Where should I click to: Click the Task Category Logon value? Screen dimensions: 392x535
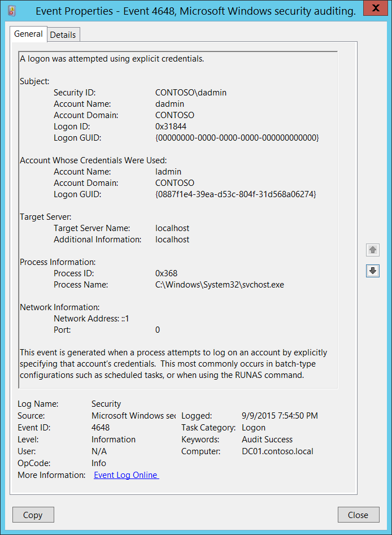pyautogui.click(x=254, y=428)
